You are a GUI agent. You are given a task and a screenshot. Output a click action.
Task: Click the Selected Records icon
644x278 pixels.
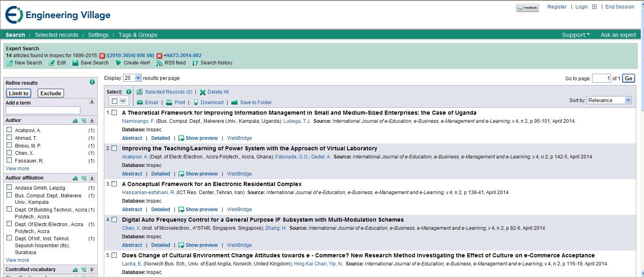[140, 92]
